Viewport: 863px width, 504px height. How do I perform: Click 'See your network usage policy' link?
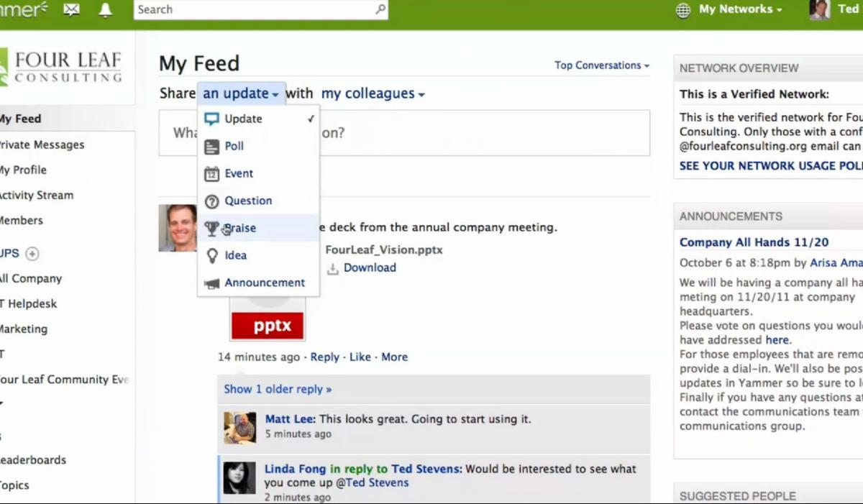pyautogui.click(x=771, y=165)
